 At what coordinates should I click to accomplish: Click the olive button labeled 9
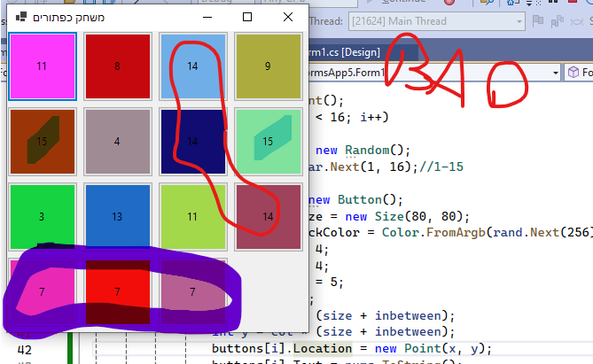tap(269, 66)
